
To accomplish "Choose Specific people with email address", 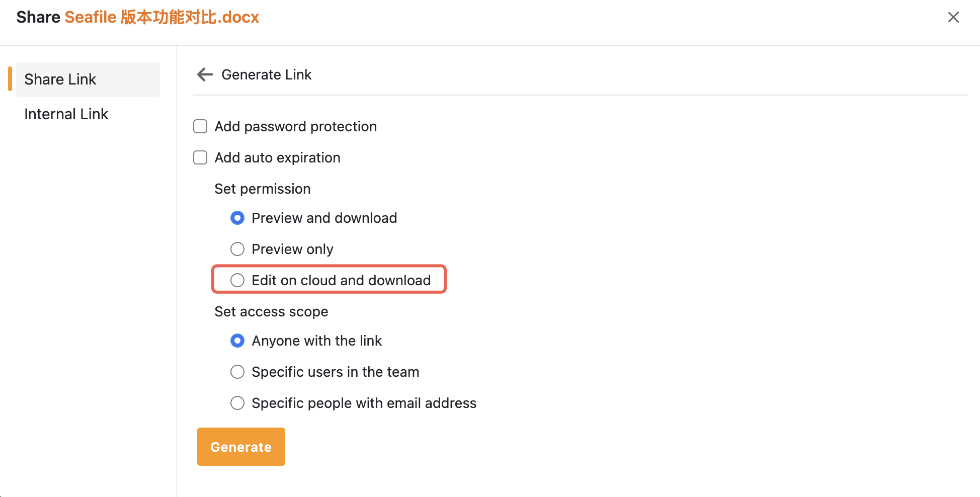I will tap(237, 403).
